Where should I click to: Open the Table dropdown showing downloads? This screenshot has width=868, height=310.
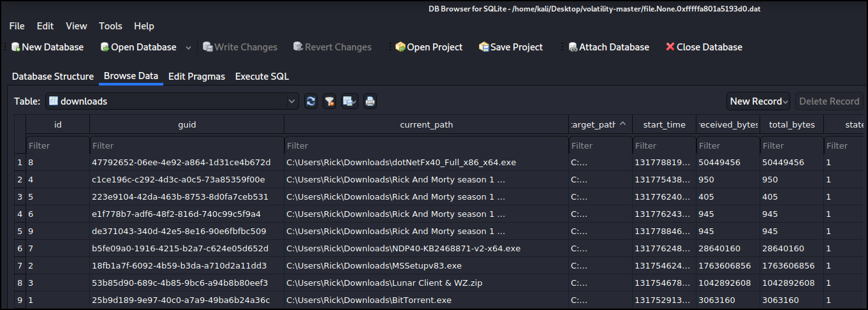[x=172, y=101]
